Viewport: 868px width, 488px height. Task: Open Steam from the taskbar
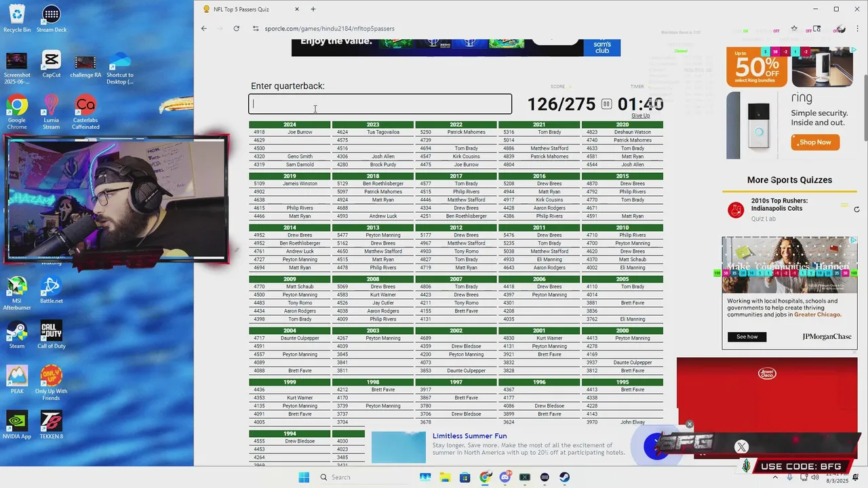coord(564,477)
